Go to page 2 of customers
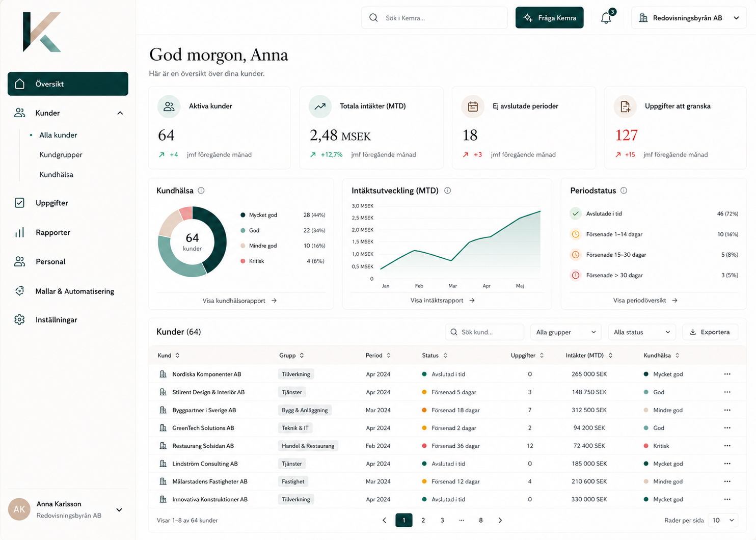756x540 pixels. pos(423,520)
